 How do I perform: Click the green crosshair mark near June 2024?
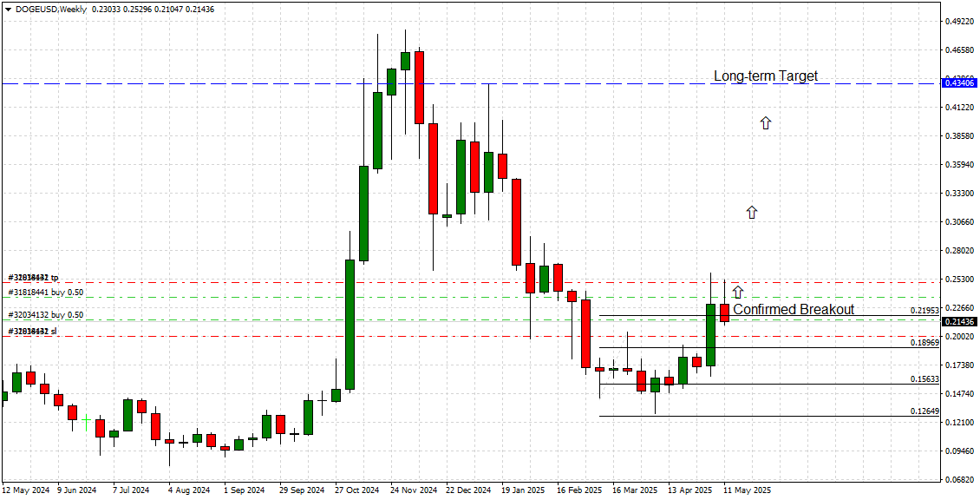tap(86, 420)
